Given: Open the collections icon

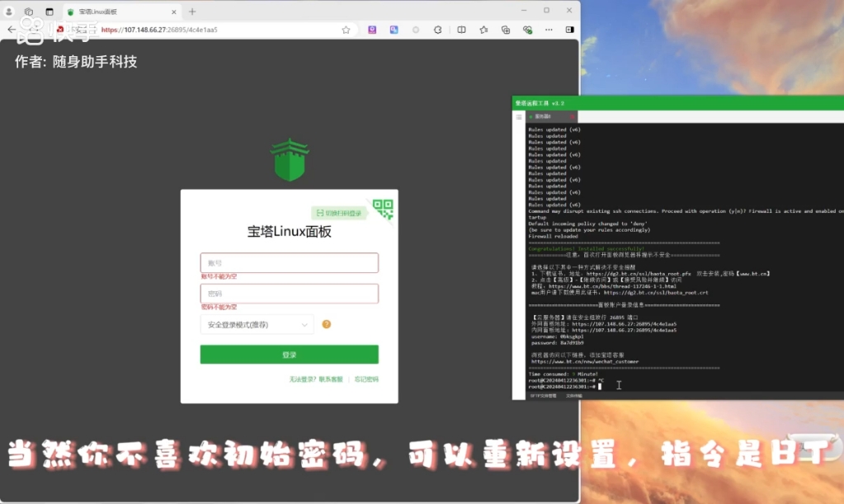Looking at the screenshot, I should pos(506,30).
